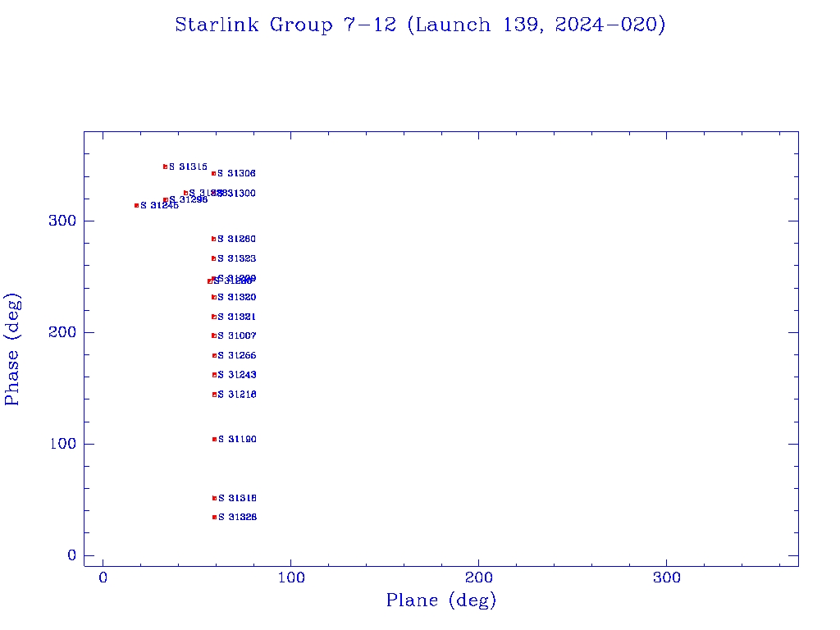Click the S 31216 data point marker
Image resolution: width=840 pixels, height=630 pixels.
[214, 395]
